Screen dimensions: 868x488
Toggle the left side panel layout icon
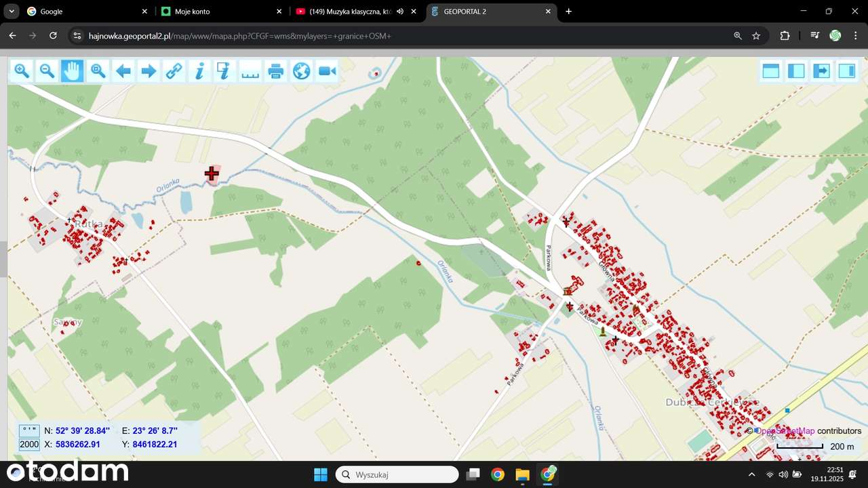[x=796, y=70]
